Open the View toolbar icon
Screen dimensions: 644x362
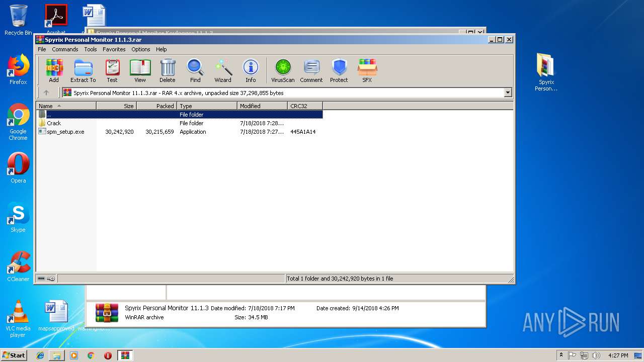140,70
